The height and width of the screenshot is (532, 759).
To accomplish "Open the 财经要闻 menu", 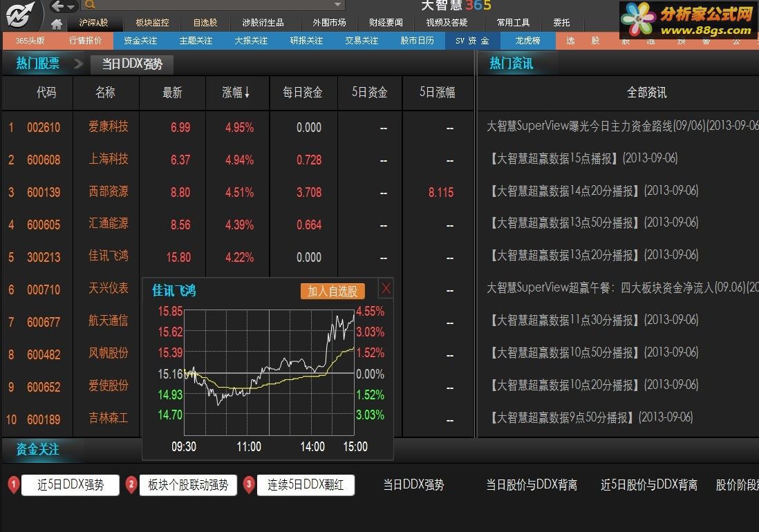I will [386, 23].
